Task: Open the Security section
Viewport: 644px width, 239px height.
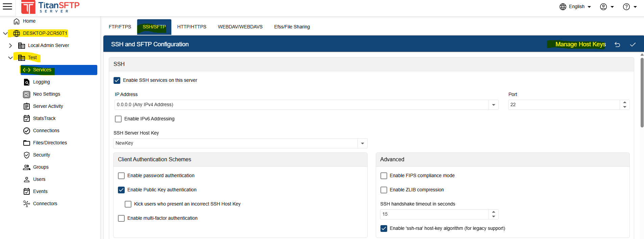Action: click(41, 155)
